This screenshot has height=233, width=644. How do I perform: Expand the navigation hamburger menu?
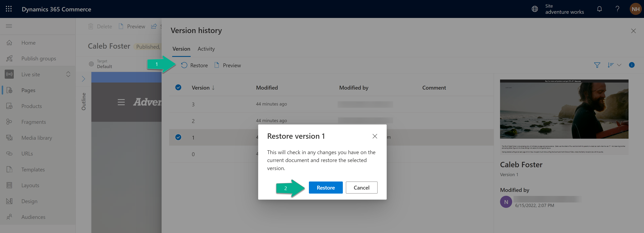9,26
